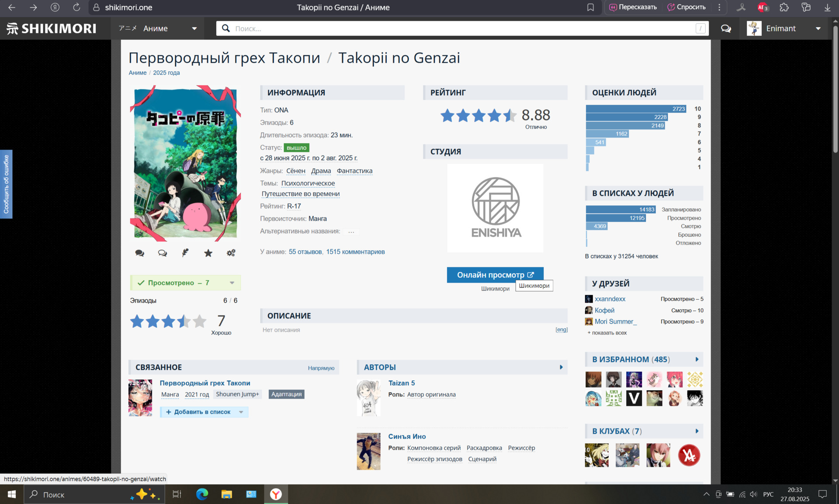The image size is (839, 504).
Task: Open Task View in taskbar
Action: click(177, 494)
